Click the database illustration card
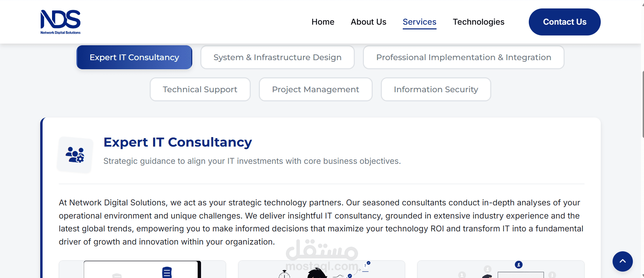Image resolution: width=644 pixels, height=278 pixels. [x=142, y=270]
